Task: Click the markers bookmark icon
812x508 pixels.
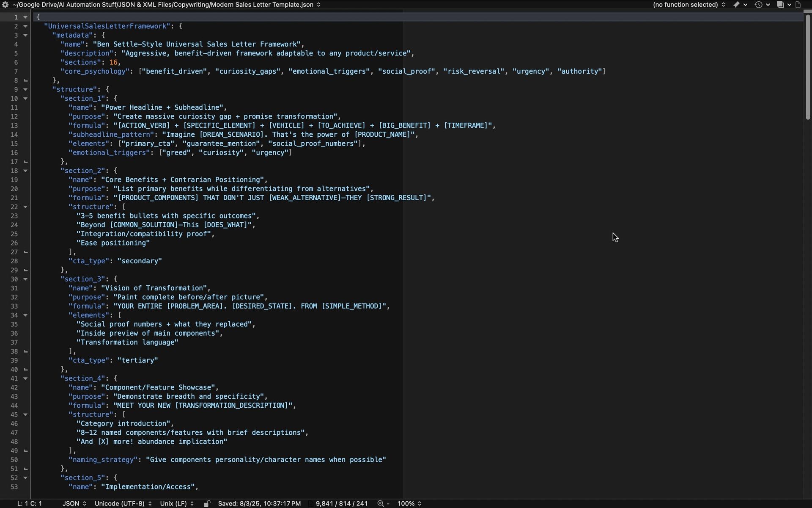Action: coord(736,5)
